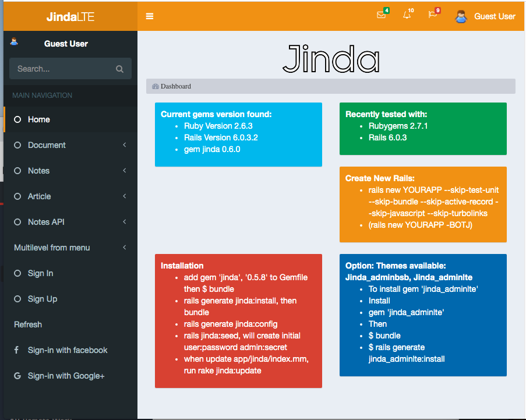Click the 'gem jinda 0.6.0' text
Screen dimensions: 526x420
tap(212, 149)
